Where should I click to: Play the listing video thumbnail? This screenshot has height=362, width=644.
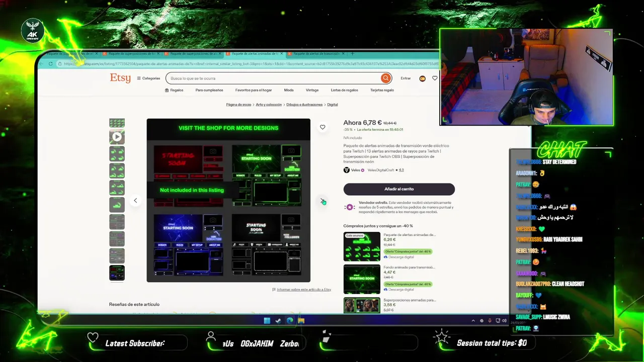(117, 136)
